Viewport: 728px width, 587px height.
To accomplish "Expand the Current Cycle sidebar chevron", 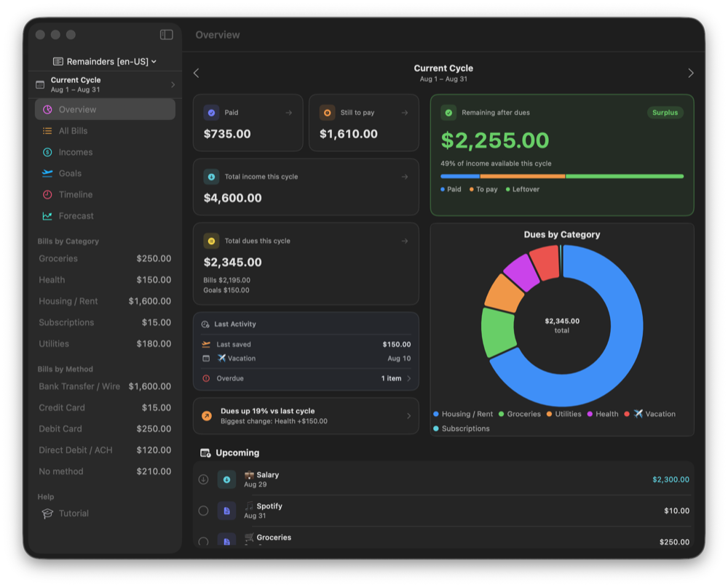I will (173, 85).
